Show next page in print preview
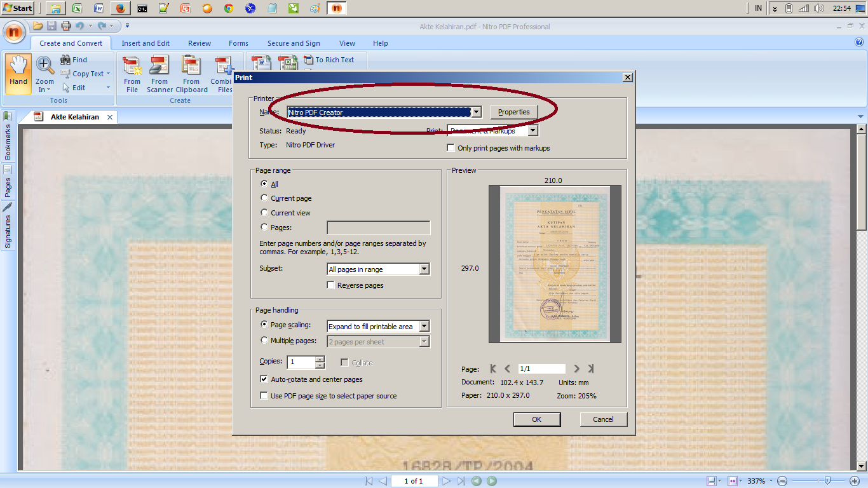The height and width of the screenshot is (488, 868). point(576,369)
